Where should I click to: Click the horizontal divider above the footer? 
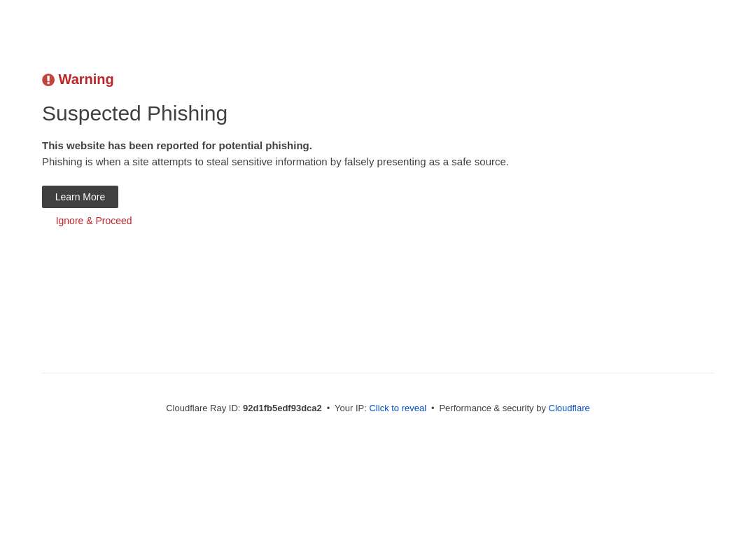click(378, 373)
